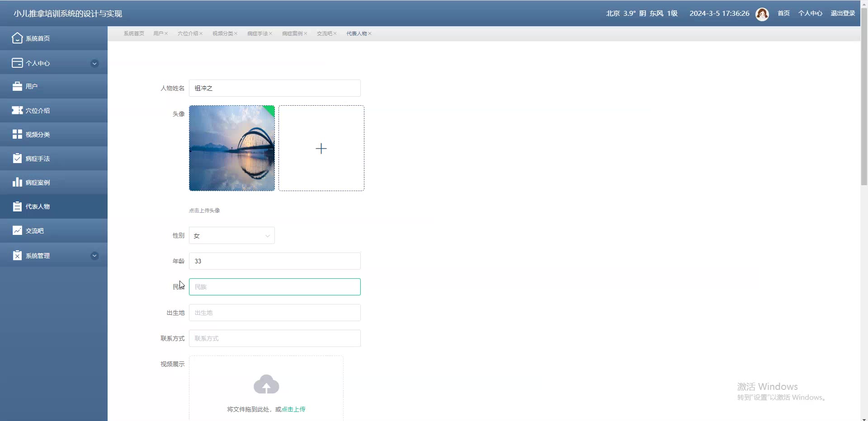Viewport: 868px width, 421px height.
Task: Open 病症手法 in the sidebar menu
Action: (x=54, y=158)
